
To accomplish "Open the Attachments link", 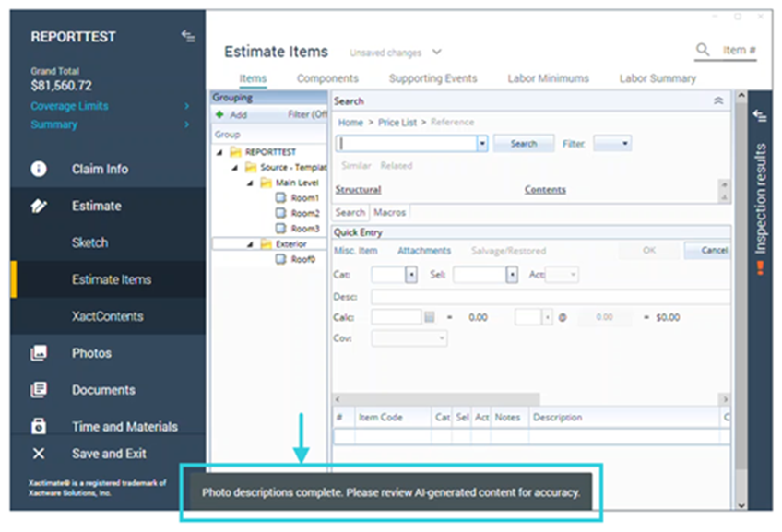I will [424, 250].
